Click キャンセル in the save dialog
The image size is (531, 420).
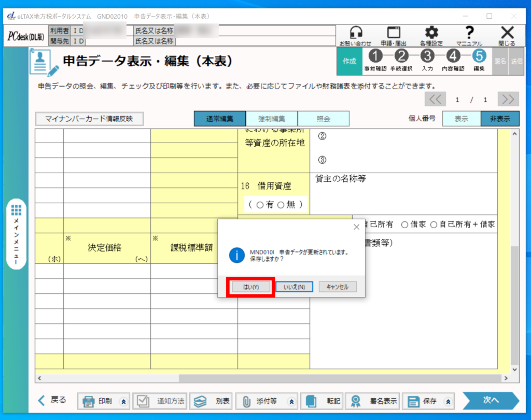(x=337, y=287)
